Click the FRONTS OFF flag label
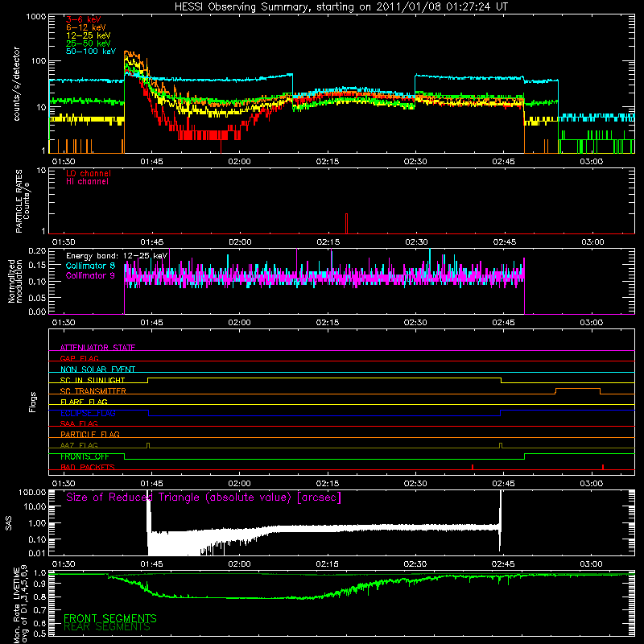Image resolution: width=644 pixels, height=644 pixels. [85, 456]
